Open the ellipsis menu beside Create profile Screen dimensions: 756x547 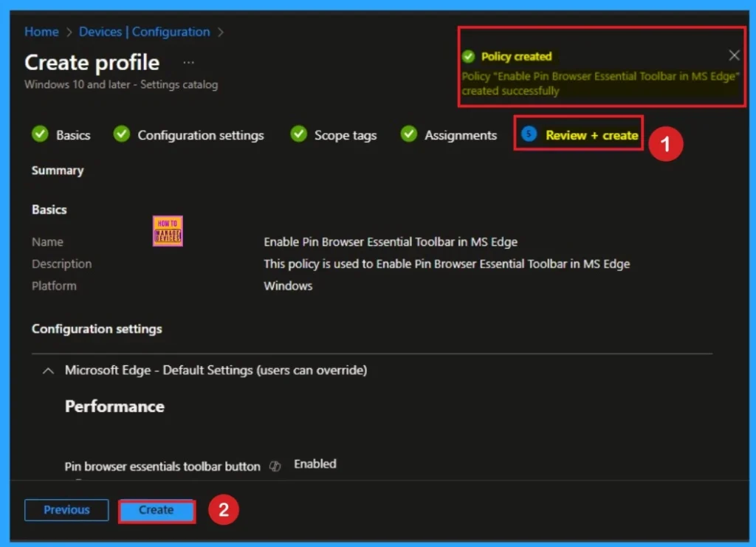(188, 63)
